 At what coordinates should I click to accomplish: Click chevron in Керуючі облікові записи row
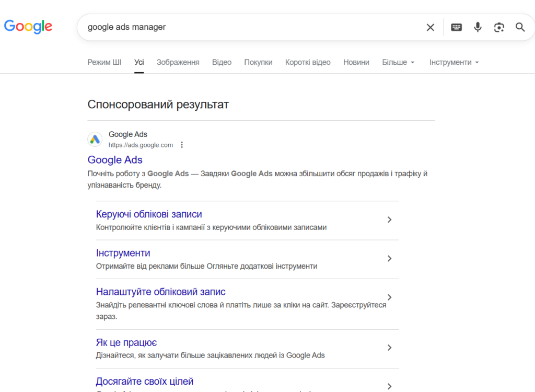pos(389,220)
